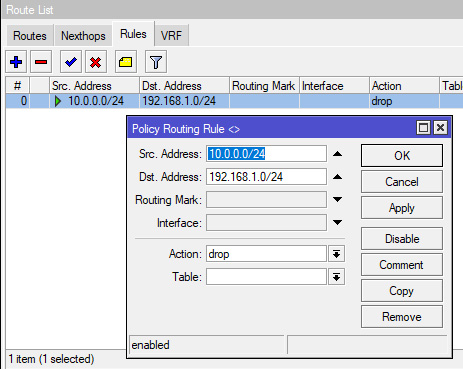Screen dimensions: 463x369
Task: Click the empty Table input field
Action: (x=266, y=277)
